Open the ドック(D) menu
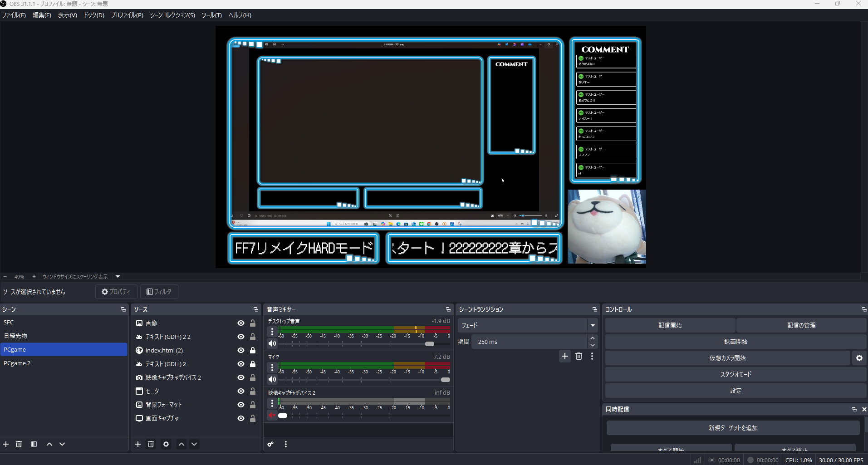This screenshot has width=868, height=465. [x=94, y=15]
